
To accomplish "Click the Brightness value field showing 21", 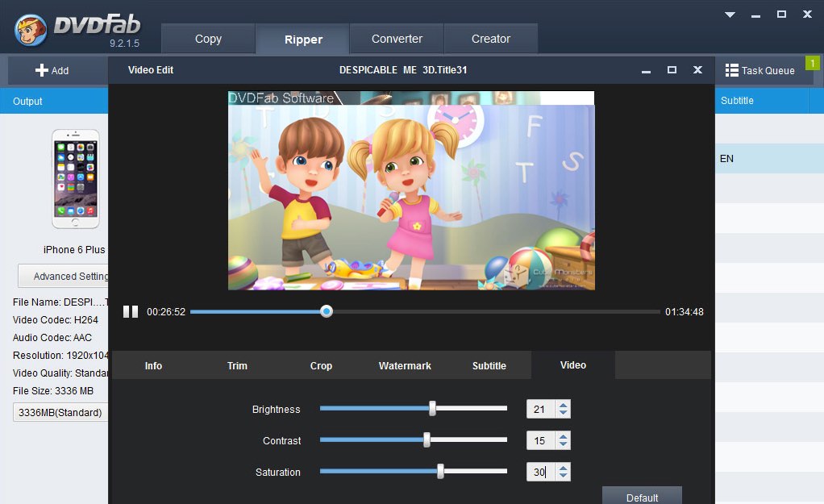I will 541,409.
